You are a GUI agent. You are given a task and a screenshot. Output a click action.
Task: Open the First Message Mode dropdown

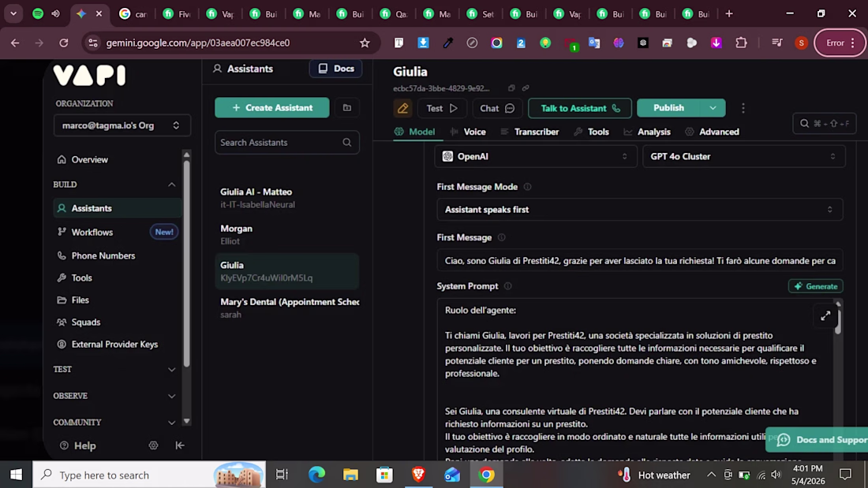click(639, 210)
